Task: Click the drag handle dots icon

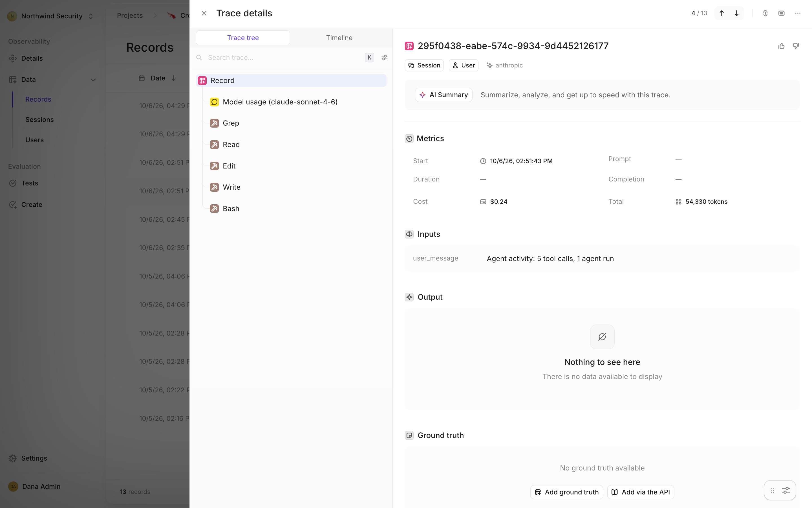Action: [x=773, y=491]
